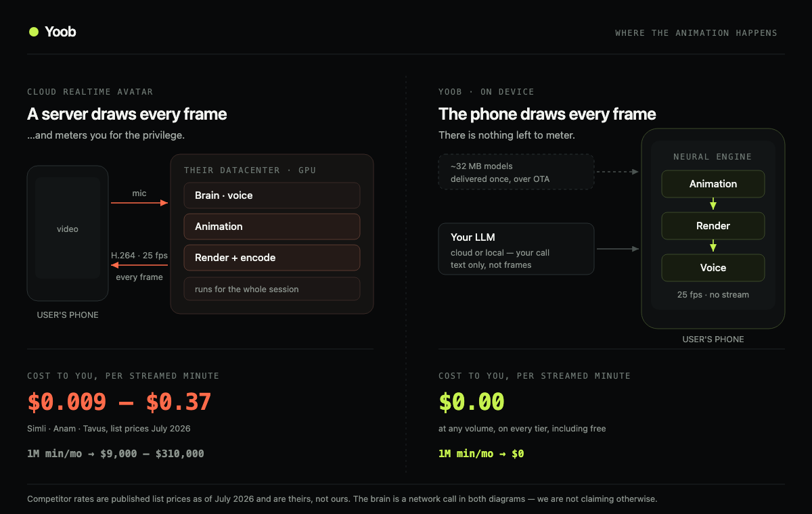
Task: Click 'Simli · Anam · Tavus, list prices July 2026'
Action: point(109,428)
